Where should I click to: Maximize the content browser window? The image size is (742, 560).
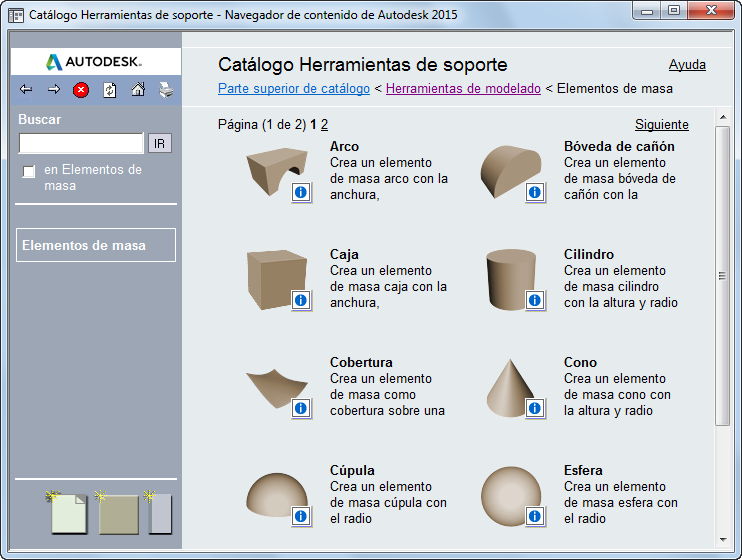pos(674,10)
